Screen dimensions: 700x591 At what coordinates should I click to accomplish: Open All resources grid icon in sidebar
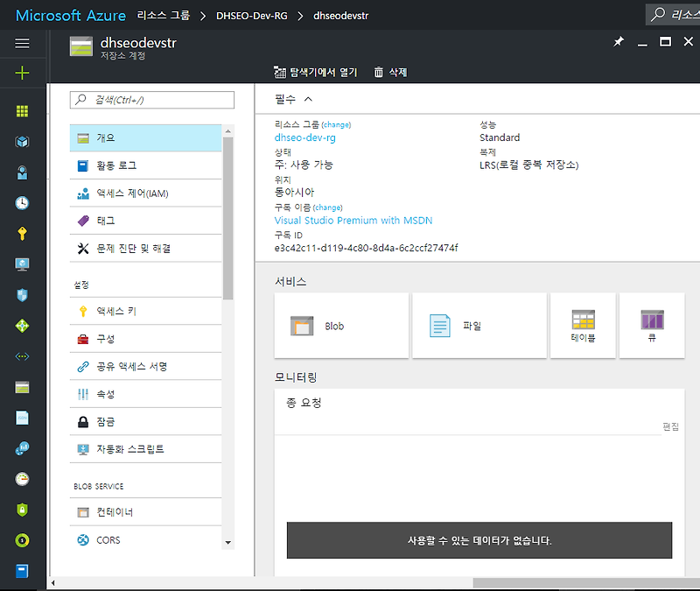click(x=22, y=111)
